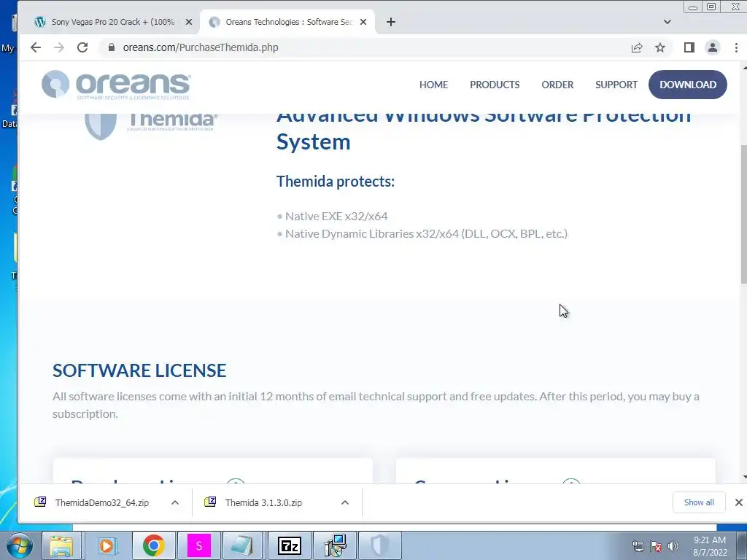
Task: Click the share page icon in address bar
Action: tap(636, 47)
